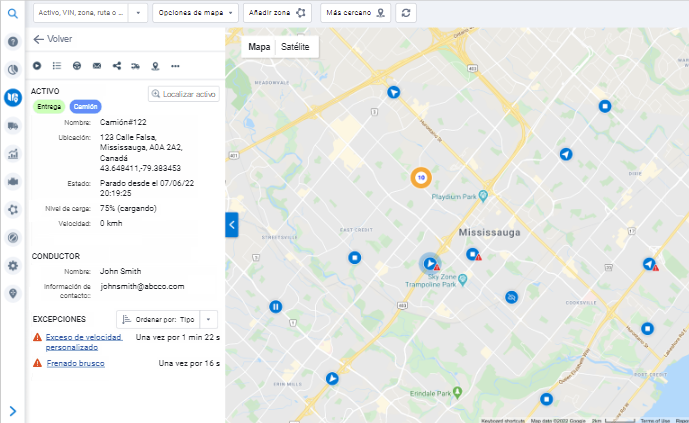Click the paused vehicle marker on the map
The image size is (689, 423).
point(276,307)
